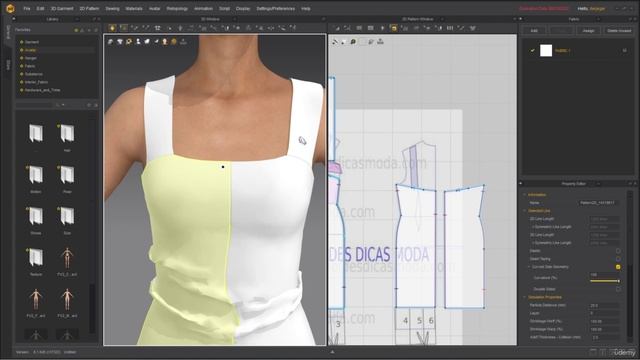Image resolution: width=640 pixels, height=360 pixels.
Task: Expand the bottom panel arrow
Action: [x=332, y=351]
